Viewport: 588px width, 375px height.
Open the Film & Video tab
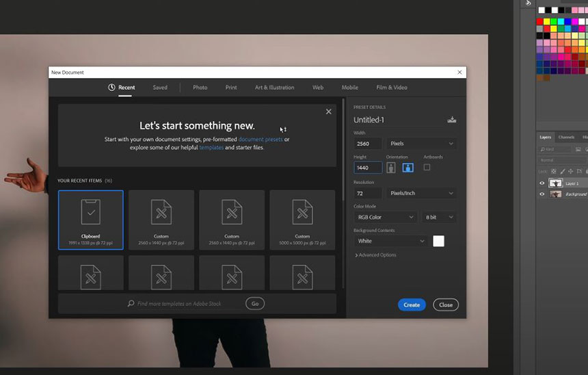[392, 88]
